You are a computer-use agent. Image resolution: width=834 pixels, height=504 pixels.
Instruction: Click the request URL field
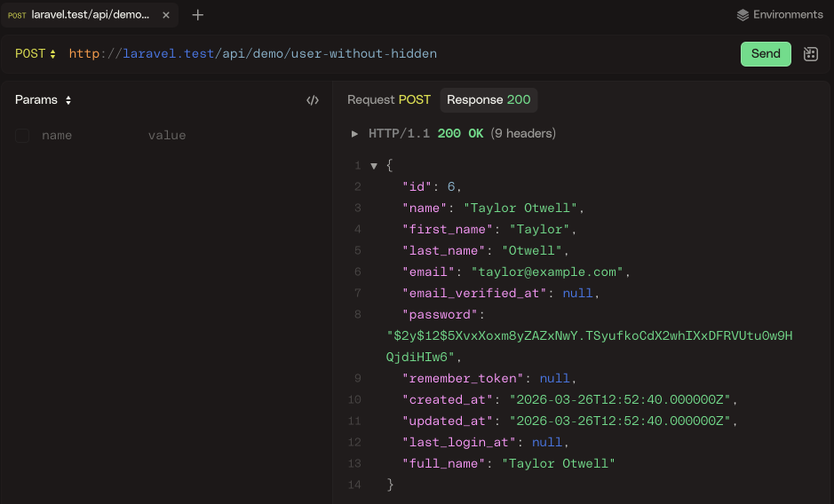pyautogui.click(x=400, y=54)
